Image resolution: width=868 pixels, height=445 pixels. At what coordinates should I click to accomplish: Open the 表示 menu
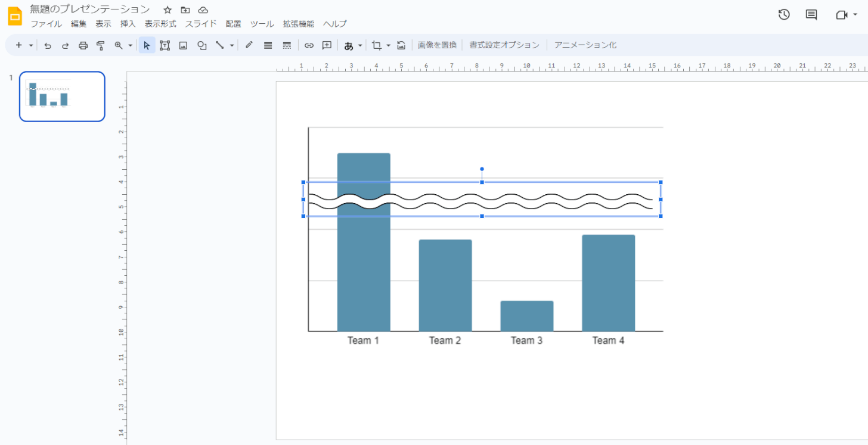coord(104,24)
